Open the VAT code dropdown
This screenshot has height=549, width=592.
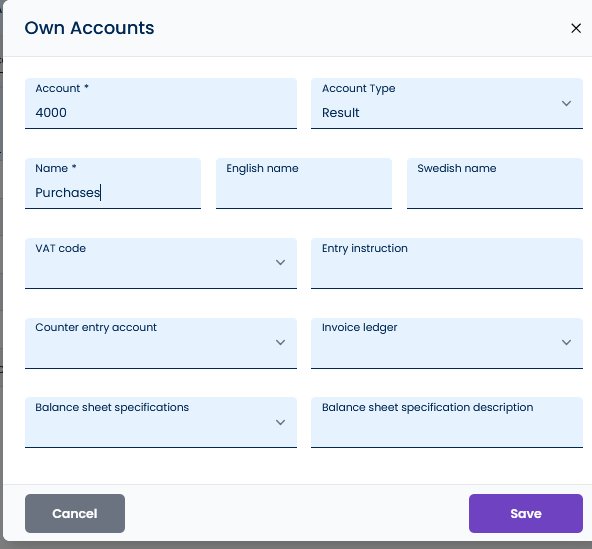point(161,264)
